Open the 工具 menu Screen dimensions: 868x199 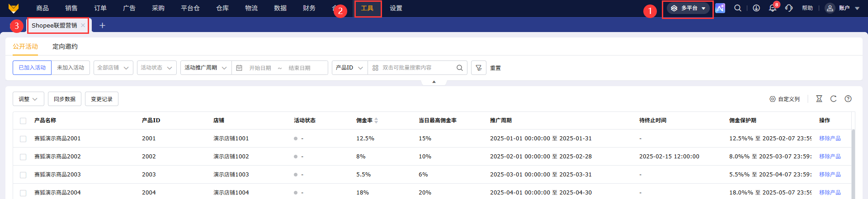(367, 8)
